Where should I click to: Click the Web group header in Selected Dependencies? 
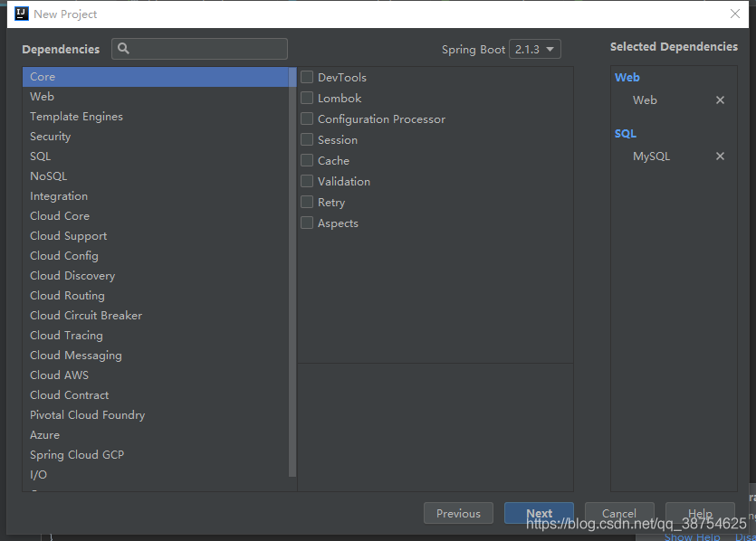(x=627, y=78)
